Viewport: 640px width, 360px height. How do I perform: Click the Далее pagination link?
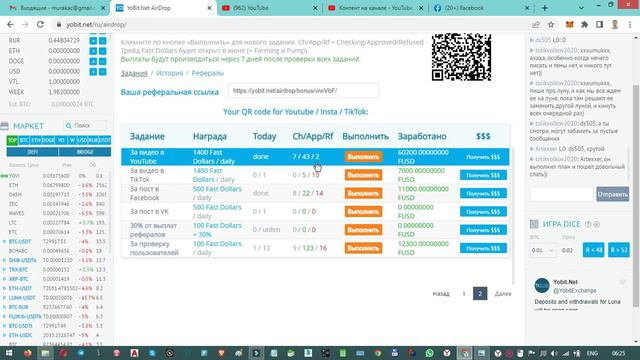[503, 293]
